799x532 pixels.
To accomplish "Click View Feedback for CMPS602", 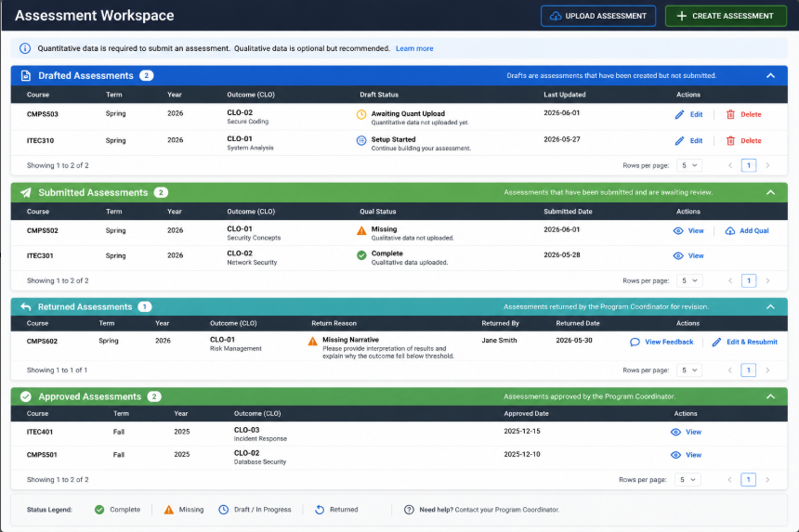I will (x=661, y=342).
